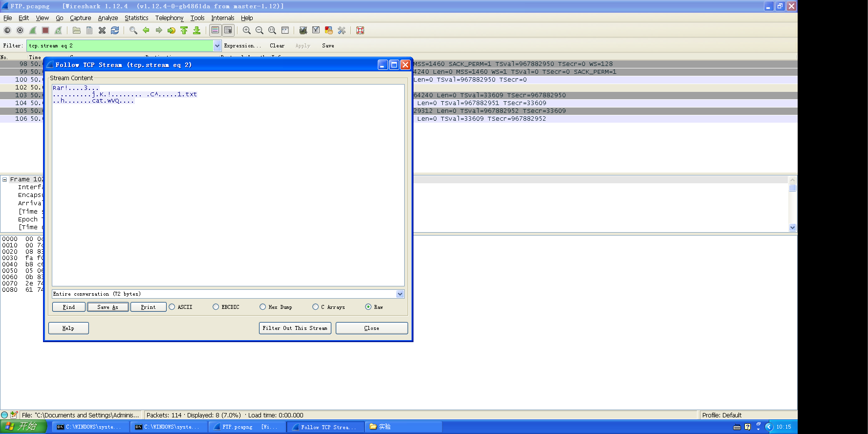Click packet details scroll up arrow
The height and width of the screenshot is (434, 868).
pyautogui.click(x=793, y=180)
